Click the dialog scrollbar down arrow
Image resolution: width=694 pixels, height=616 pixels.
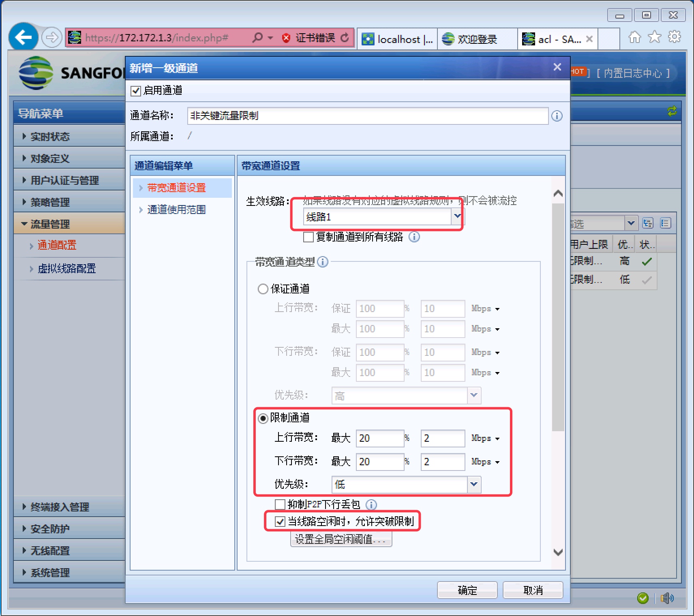[x=558, y=552]
